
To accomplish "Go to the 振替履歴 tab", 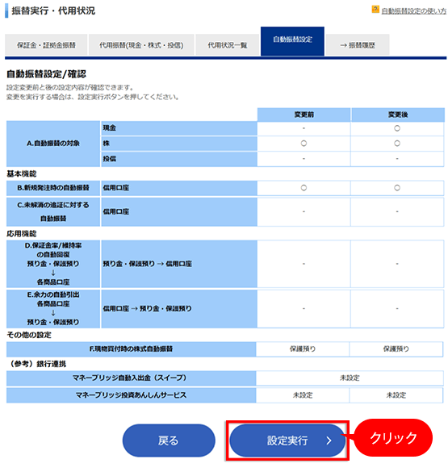I will point(358,45).
